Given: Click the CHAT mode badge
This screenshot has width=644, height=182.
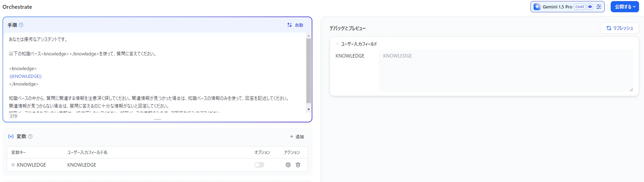Looking at the screenshot, I should (580, 7).
